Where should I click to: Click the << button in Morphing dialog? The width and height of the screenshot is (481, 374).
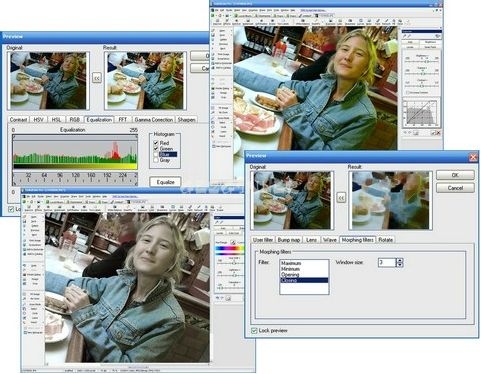(x=341, y=198)
